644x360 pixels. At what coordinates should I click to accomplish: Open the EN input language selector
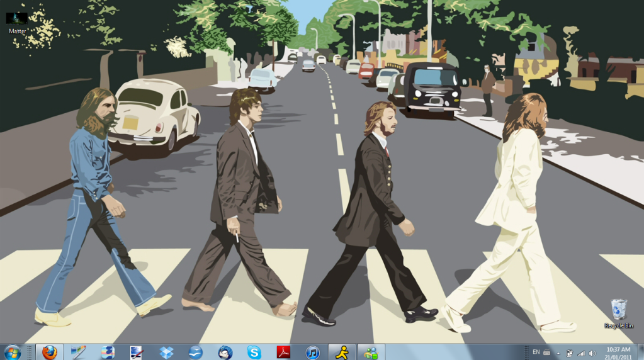coord(536,352)
